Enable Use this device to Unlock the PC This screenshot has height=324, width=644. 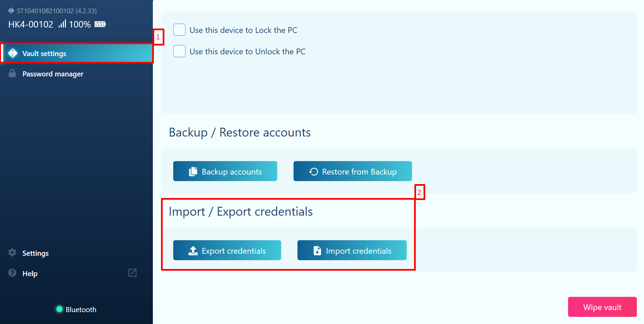(x=179, y=51)
